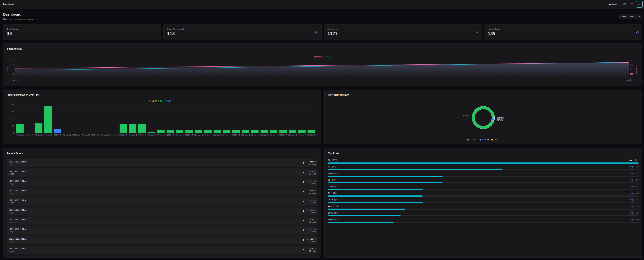The width and height of the screenshot is (644, 260).
Task: Click the 80 HTTP entry in Top Ports
Action: 333,160
